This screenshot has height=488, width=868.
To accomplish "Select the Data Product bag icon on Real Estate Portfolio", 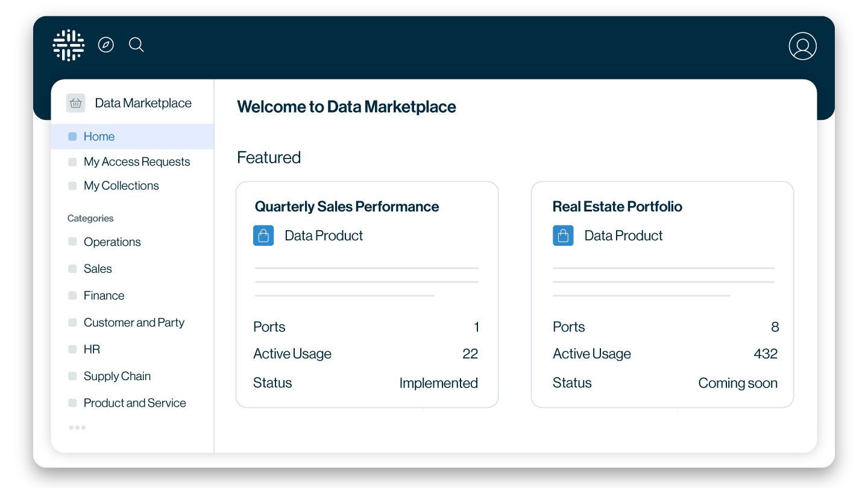I will (x=563, y=236).
